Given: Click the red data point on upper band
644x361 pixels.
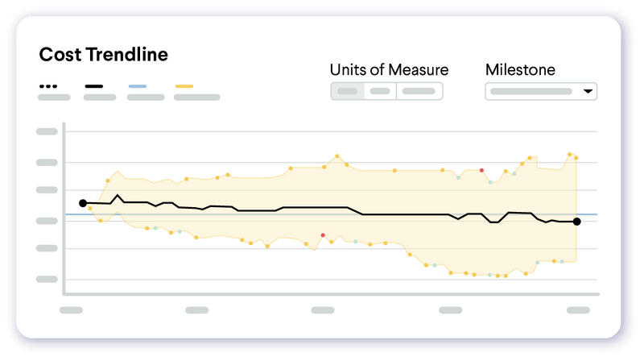Looking at the screenshot, I should (481, 170).
